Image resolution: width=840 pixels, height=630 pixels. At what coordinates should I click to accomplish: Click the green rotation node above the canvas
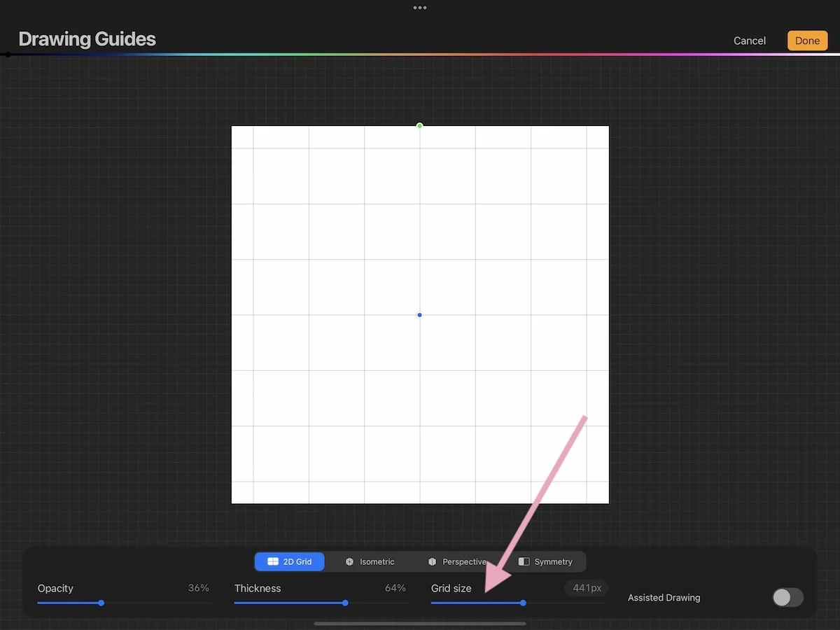pyautogui.click(x=419, y=126)
